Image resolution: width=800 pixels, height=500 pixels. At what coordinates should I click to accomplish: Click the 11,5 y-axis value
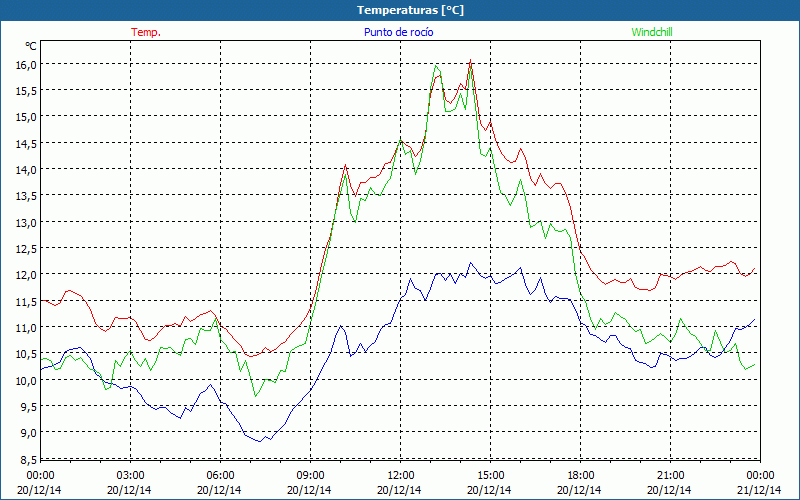coord(26,302)
